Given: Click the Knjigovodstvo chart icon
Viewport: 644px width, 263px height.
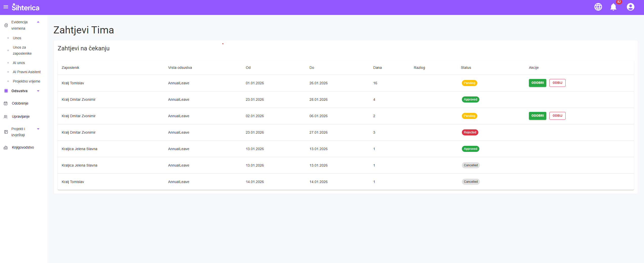Looking at the screenshot, I should [6, 148].
